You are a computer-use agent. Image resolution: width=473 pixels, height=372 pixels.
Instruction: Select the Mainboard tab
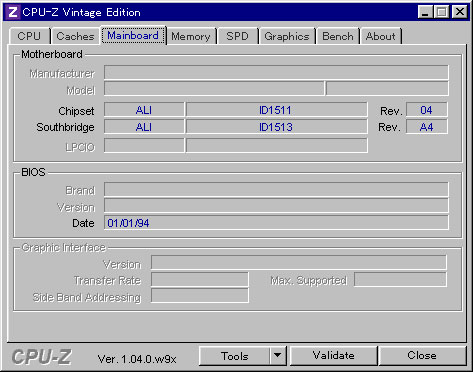coord(133,35)
